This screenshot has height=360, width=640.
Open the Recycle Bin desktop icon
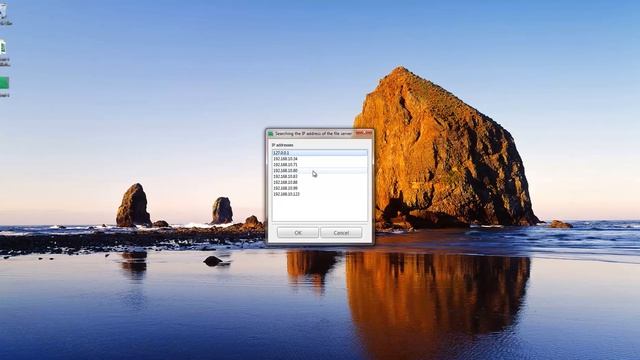pyautogui.click(x=3, y=14)
